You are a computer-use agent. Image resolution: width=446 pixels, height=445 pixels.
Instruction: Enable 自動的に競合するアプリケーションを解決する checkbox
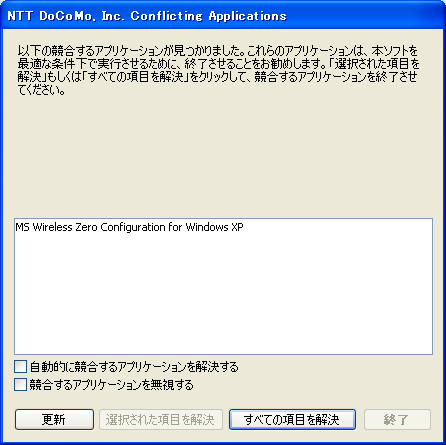coord(20,367)
